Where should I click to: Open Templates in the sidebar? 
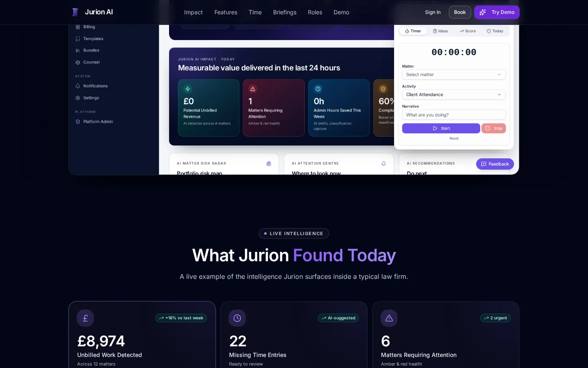point(93,39)
